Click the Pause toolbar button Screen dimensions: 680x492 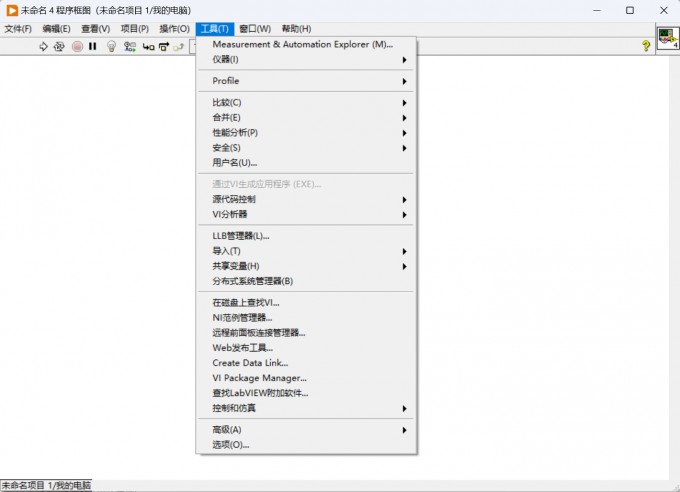92,46
